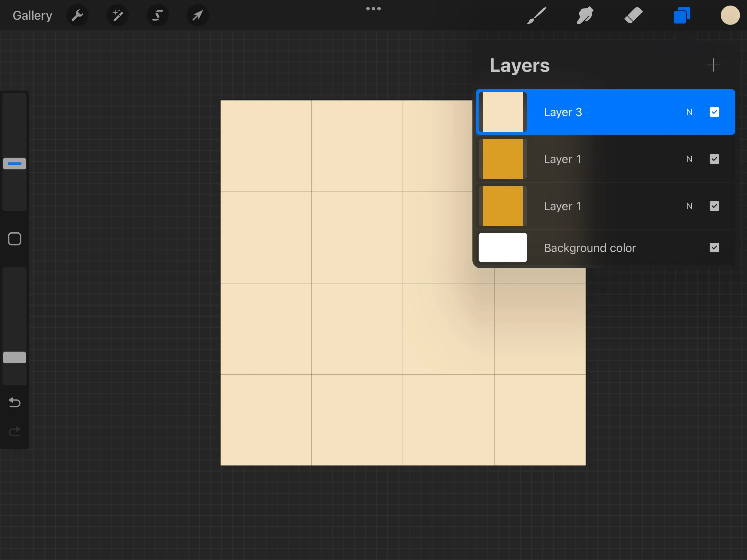
Task: Select the Adjustments magic wand tool
Action: pos(118,15)
